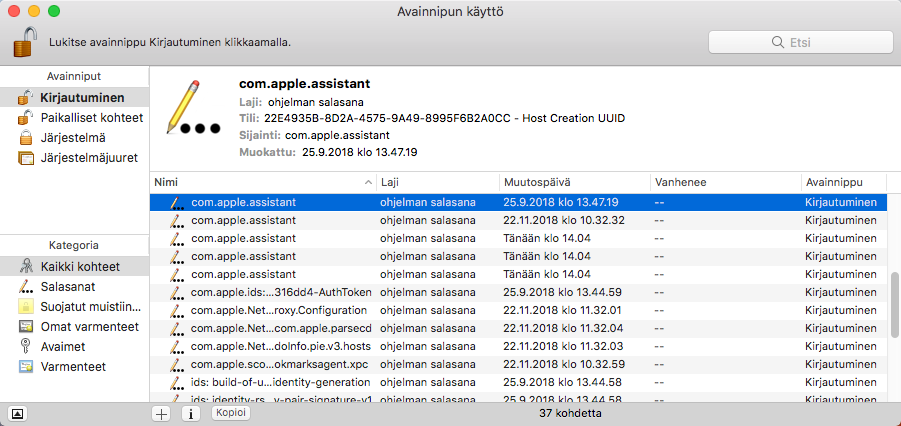Sort the list by the Laji column
The height and width of the screenshot is (426, 901).
pos(437,182)
